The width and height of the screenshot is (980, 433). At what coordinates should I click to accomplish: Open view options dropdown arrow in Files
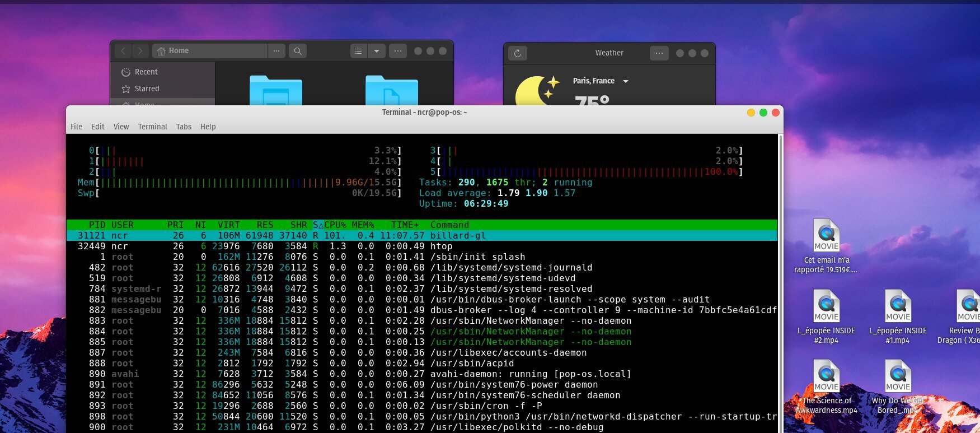click(x=377, y=51)
